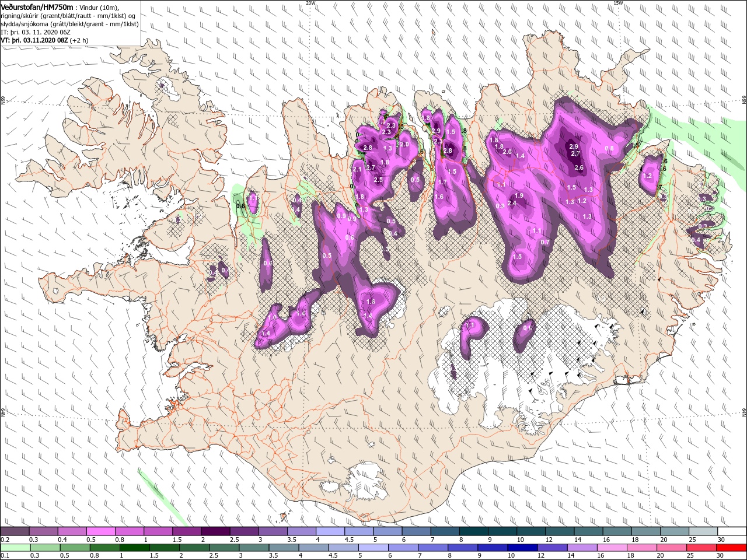
Task: Pick the pale periwinkle 4 swatch in upper legend
Action: tap(330, 531)
